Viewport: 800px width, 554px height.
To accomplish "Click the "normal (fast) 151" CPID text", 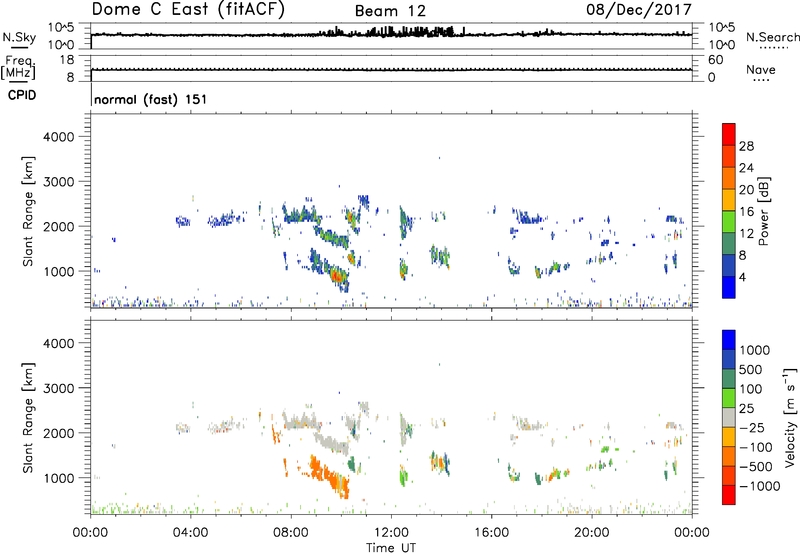I will [151, 99].
